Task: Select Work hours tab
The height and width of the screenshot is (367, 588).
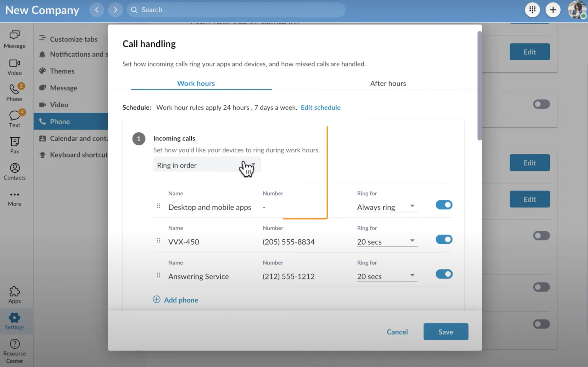Action: (196, 83)
